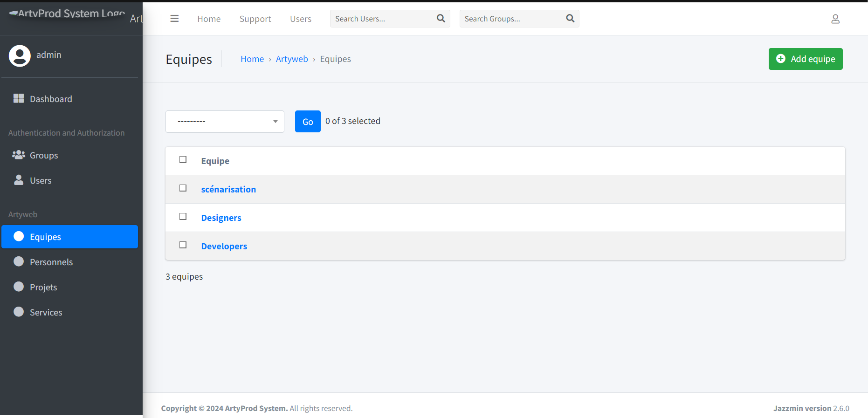Focus the Search Users input field
868x418 pixels.
382,19
